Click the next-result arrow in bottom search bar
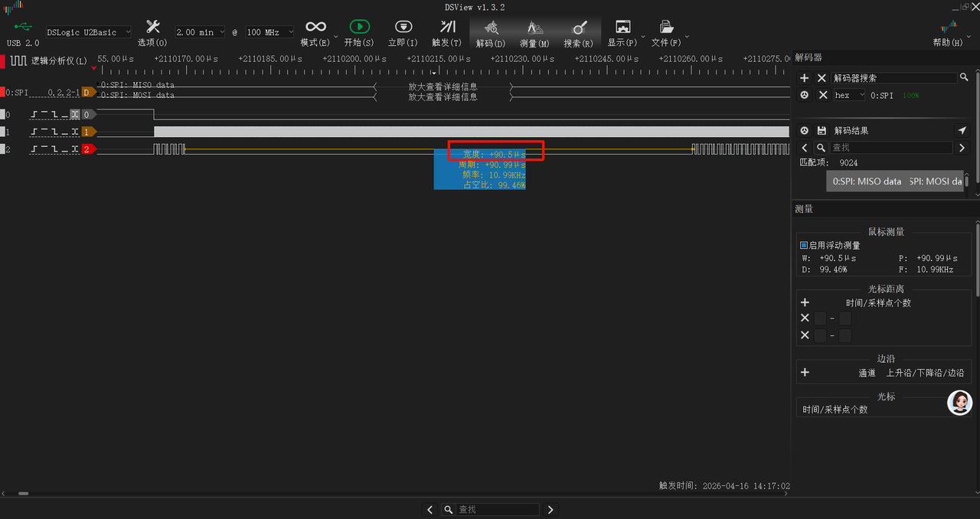980x519 pixels. click(x=550, y=510)
